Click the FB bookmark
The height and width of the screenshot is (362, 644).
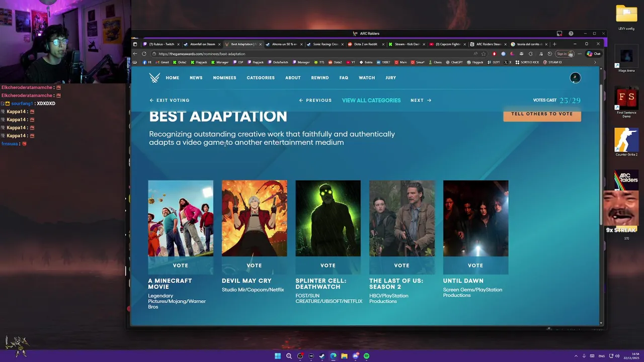(x=147, y=62)
